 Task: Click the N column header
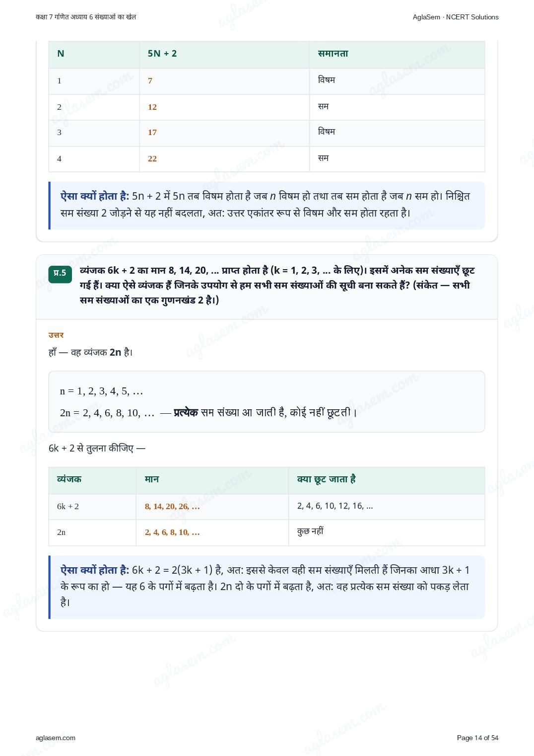[x=61, y=54]
